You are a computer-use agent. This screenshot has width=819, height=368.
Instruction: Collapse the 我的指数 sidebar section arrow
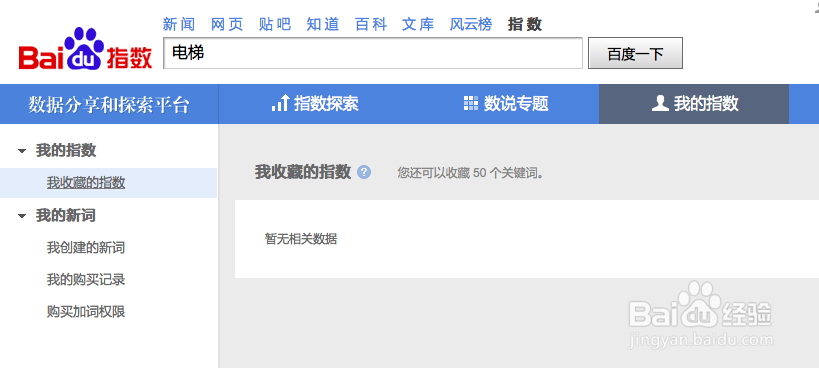(x=22, y=151)
